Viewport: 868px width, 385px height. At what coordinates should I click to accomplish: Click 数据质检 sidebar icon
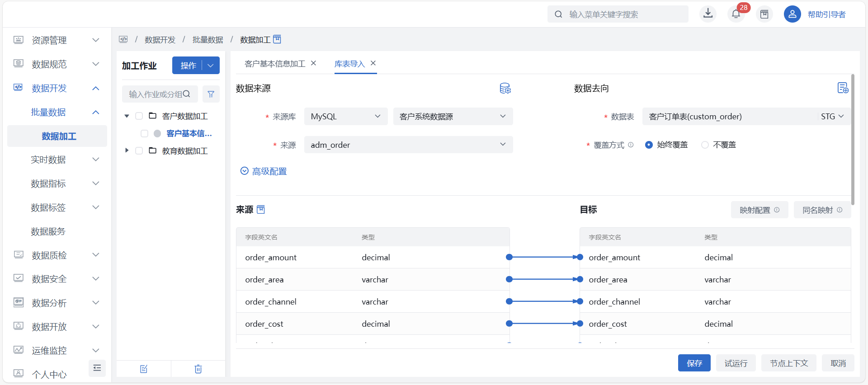[18, 255]
